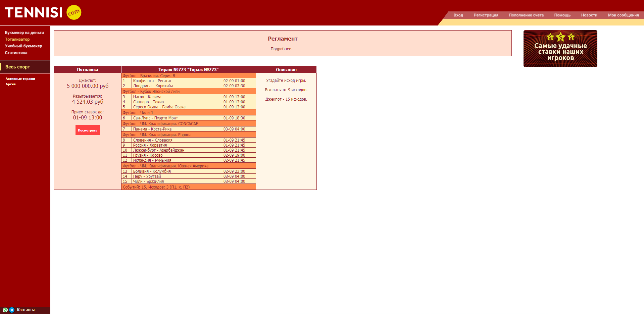
Task: Click the TENNISI.com logo
Action: click(43, 12)
